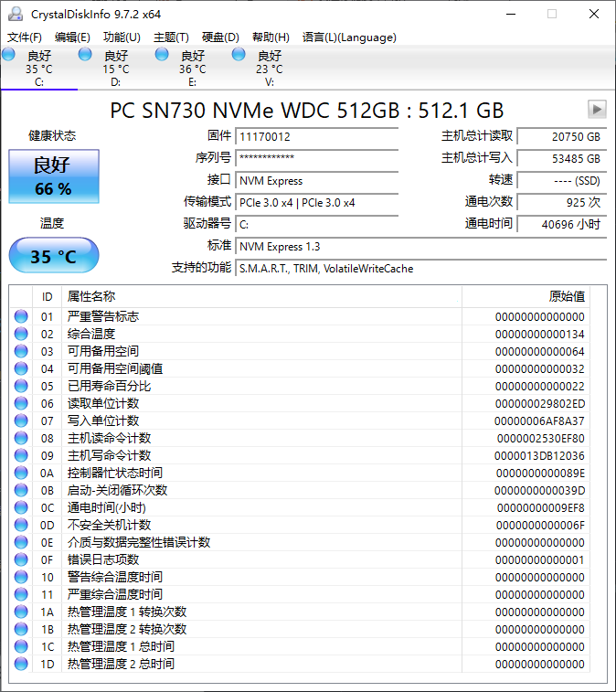
Task: Click the power-on count 925 次 value
Action: [562, 203]
